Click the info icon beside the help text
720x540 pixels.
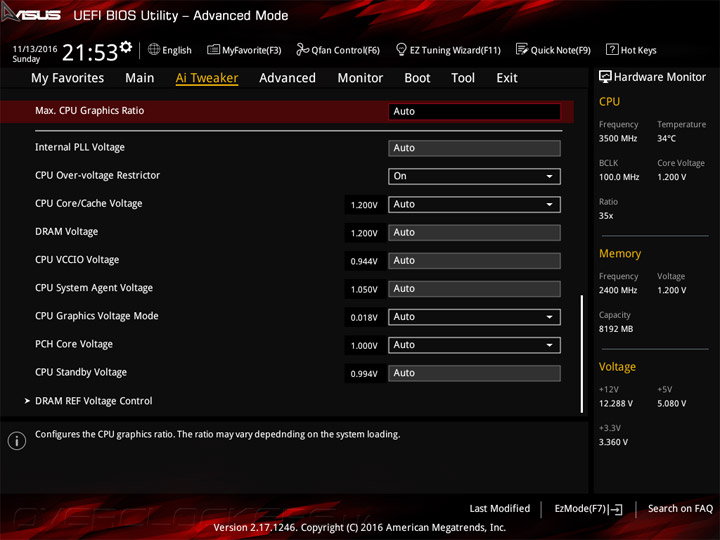(x=17, y=440)
